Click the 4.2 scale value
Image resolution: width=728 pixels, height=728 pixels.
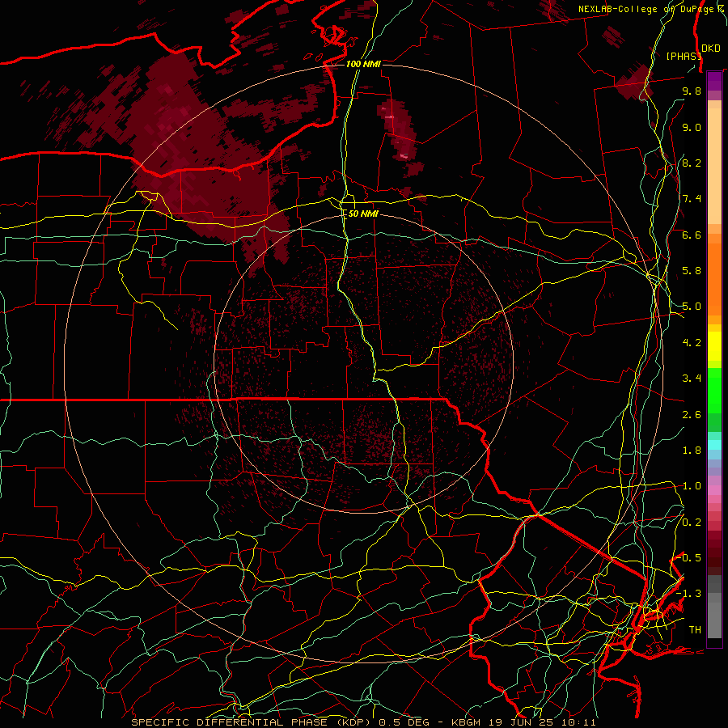point(692,343)
